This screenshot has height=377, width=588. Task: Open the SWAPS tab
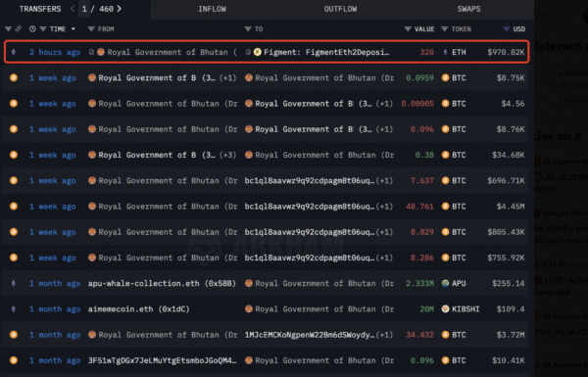pyautogui.click(x=468, y=9)
